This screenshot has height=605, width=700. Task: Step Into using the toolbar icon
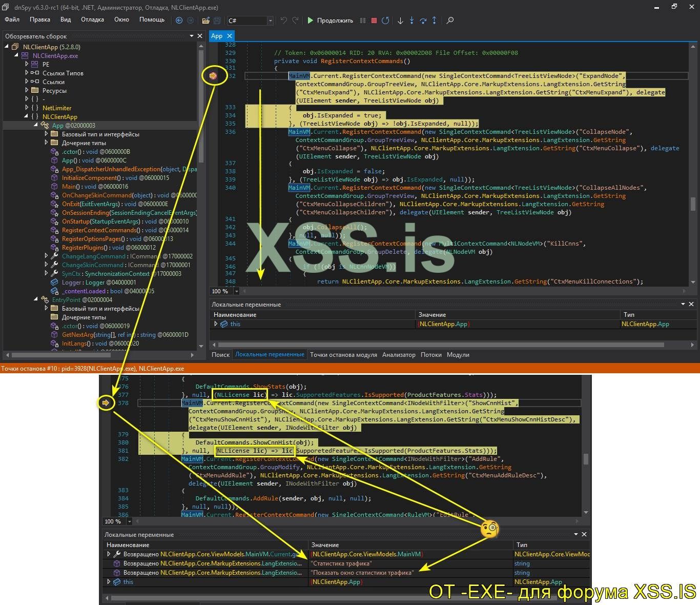[x=411, y=21]
